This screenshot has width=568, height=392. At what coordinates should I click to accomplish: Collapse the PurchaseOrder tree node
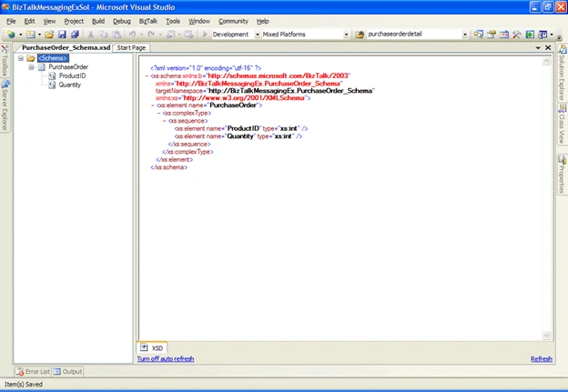[x=32, y=67]
